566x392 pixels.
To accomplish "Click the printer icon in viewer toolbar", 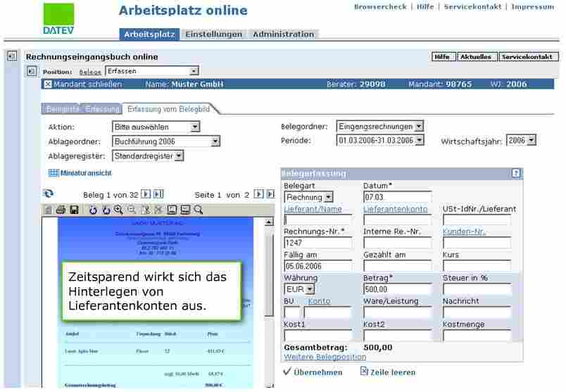I will (61, 210).
